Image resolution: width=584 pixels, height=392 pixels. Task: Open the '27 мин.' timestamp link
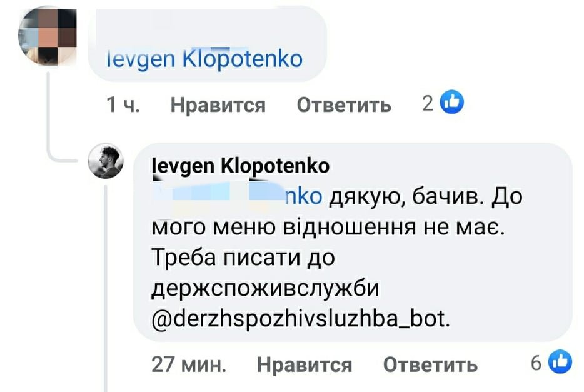[189, 364]
